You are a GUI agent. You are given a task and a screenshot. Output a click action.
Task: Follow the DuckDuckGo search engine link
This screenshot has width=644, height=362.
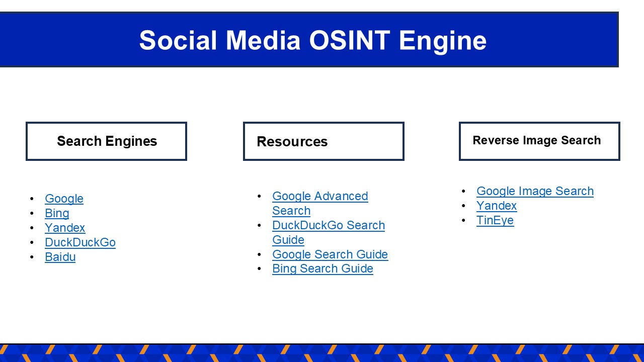pyautogui.click(x=80, y=242)
